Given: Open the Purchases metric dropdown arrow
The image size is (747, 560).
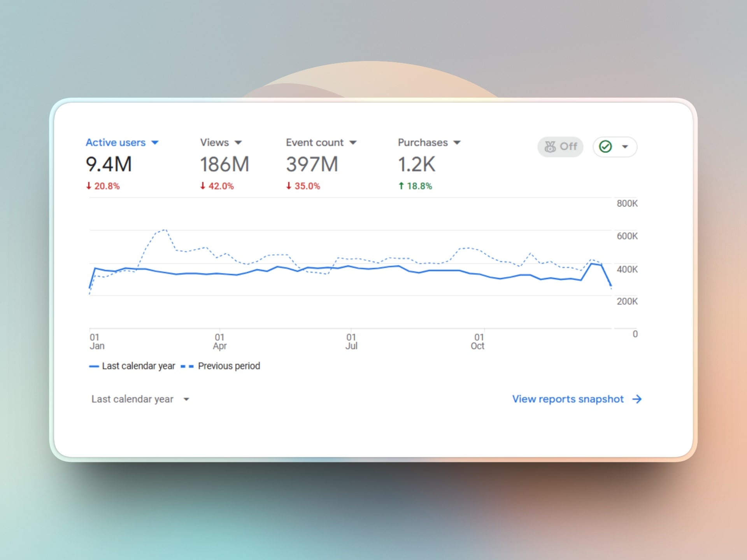Looking at the screenshot, I should [457, 143].
